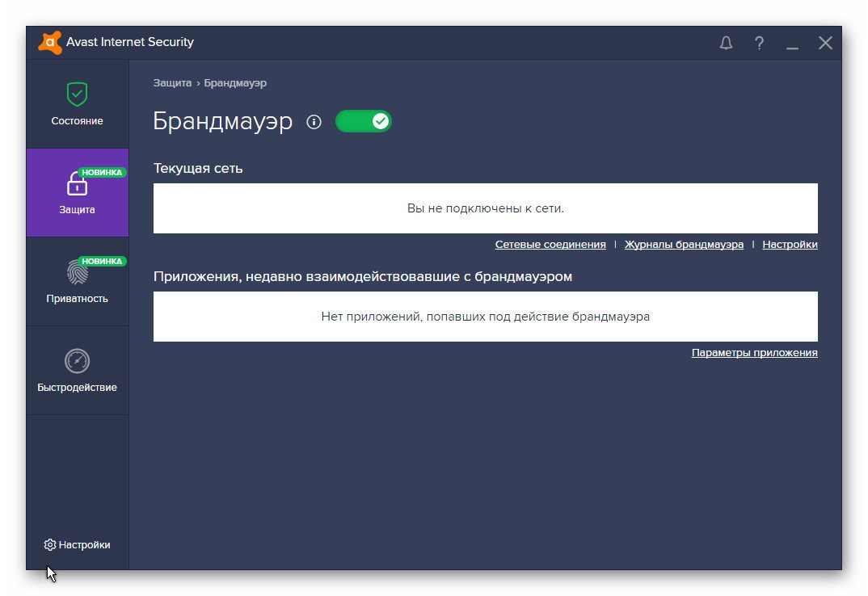Click the Брандмауэр breadcrumb text
The width and height of the screenshot is (868, 596).
pyautogui.click(x=234, y=83)
